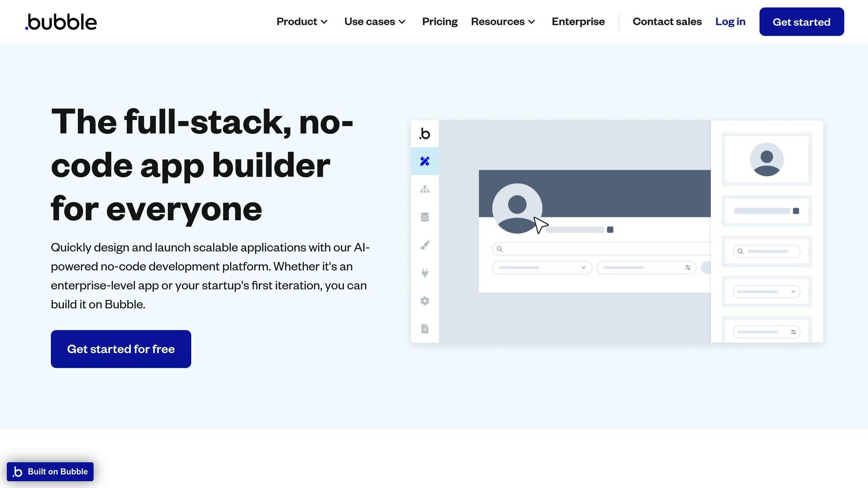The image size is (868, 488).
Task: Go to the Pricing page
Action: coord(440,22)
